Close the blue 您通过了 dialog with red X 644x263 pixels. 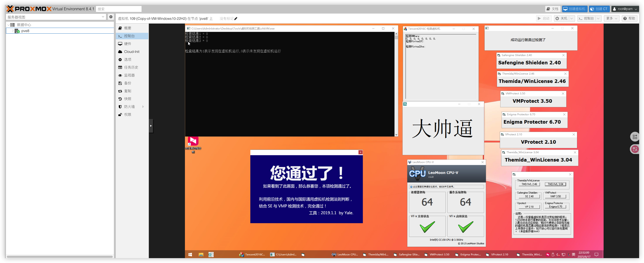coord(360,152)
